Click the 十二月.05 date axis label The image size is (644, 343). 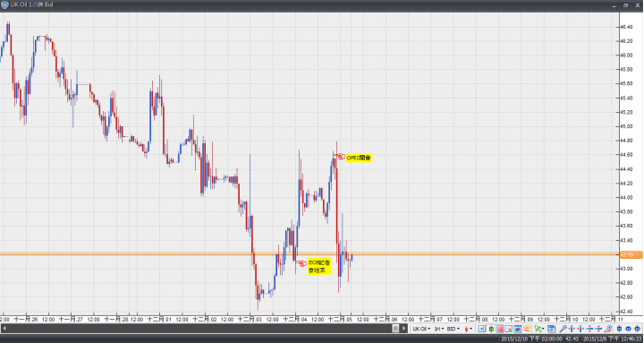coord(340,319)
